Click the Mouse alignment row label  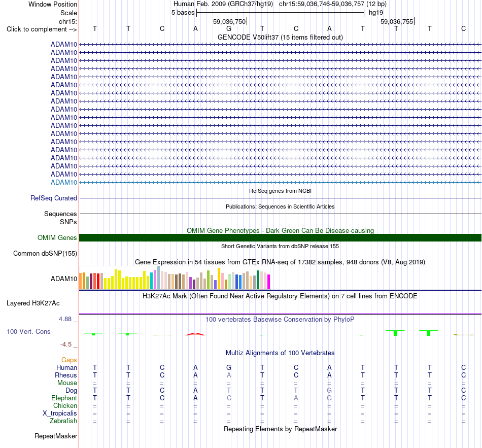pyautogui.click(x=67, y=383)
